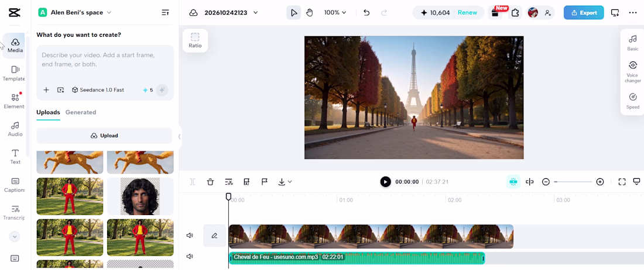
Task: Click the Upload button
Action: (104, 136)
